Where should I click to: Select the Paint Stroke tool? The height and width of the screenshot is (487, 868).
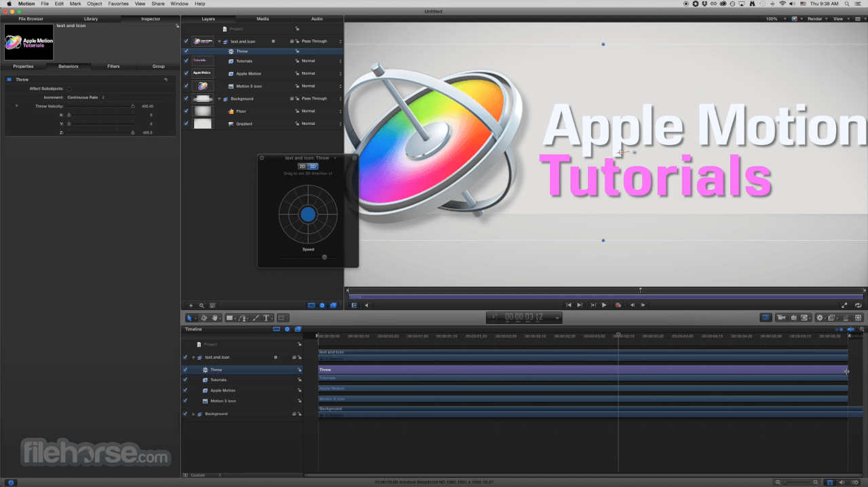point(256,317)
